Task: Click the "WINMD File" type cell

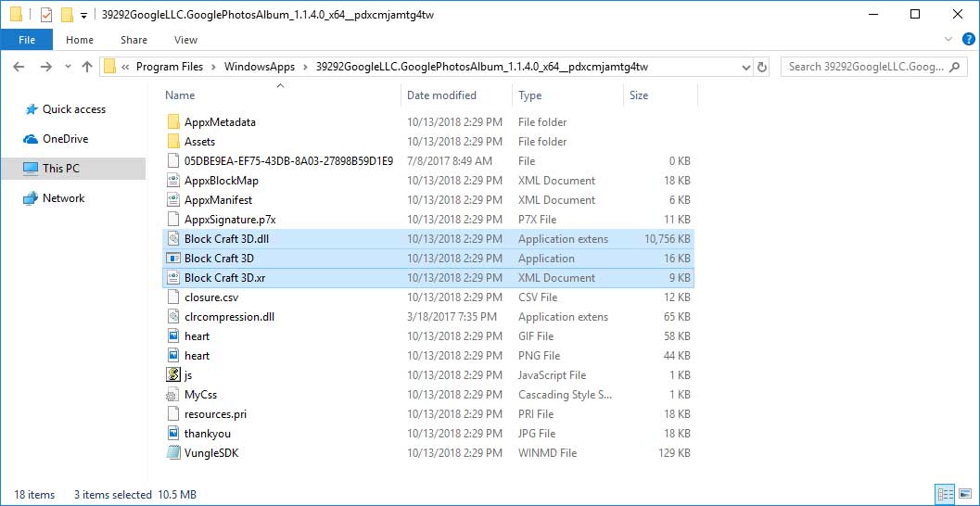Action: [547, 453]
